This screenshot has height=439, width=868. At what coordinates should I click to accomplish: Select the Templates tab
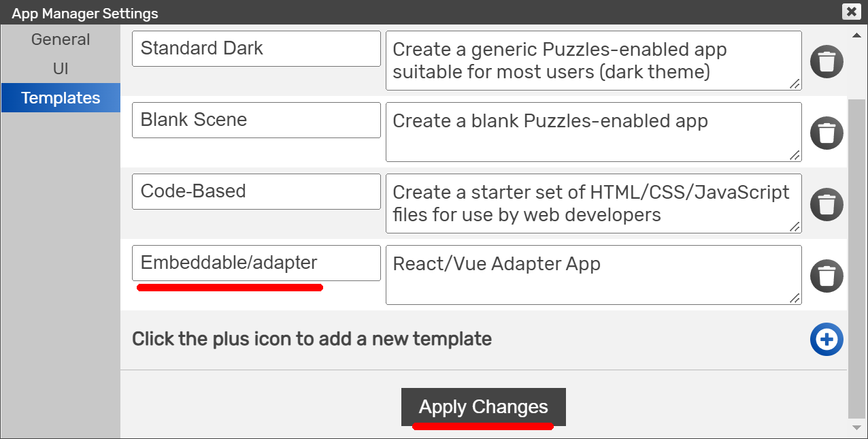(x=61, y=98)
